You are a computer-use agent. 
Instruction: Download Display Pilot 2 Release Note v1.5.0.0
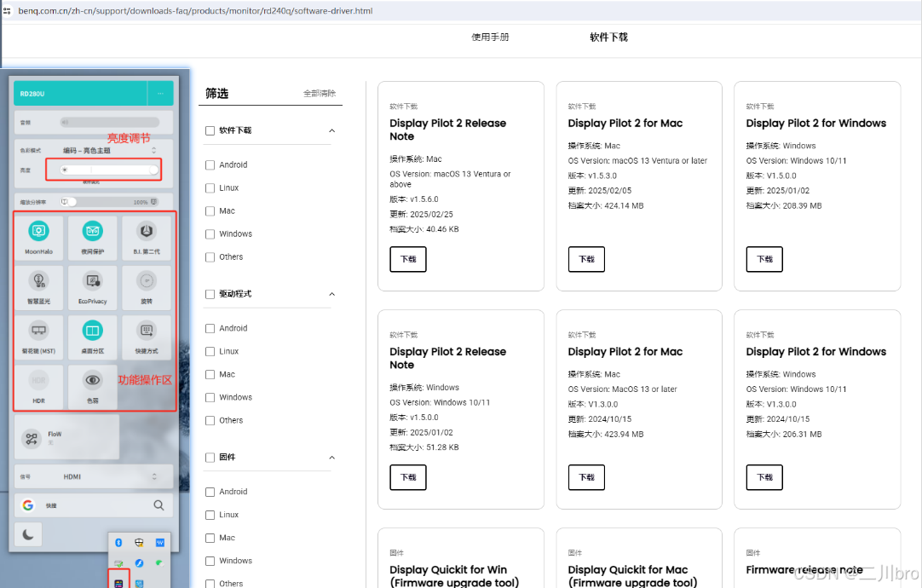(408, 477)
